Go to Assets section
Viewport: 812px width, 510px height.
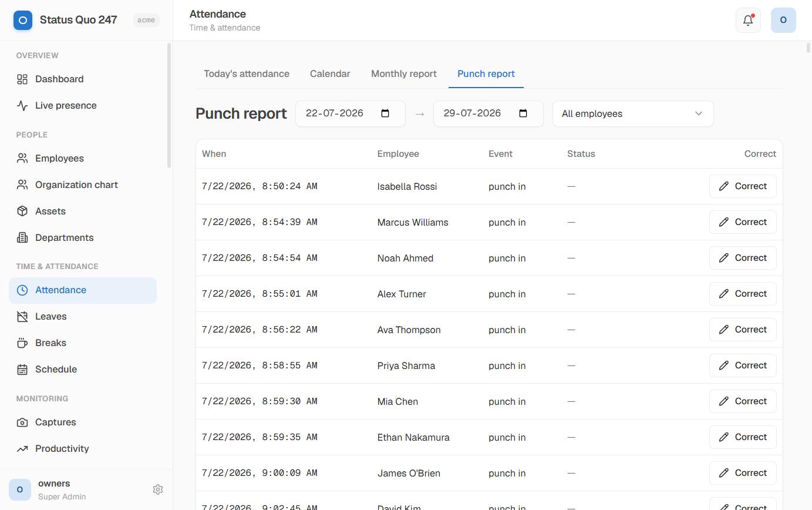(83, 211)
